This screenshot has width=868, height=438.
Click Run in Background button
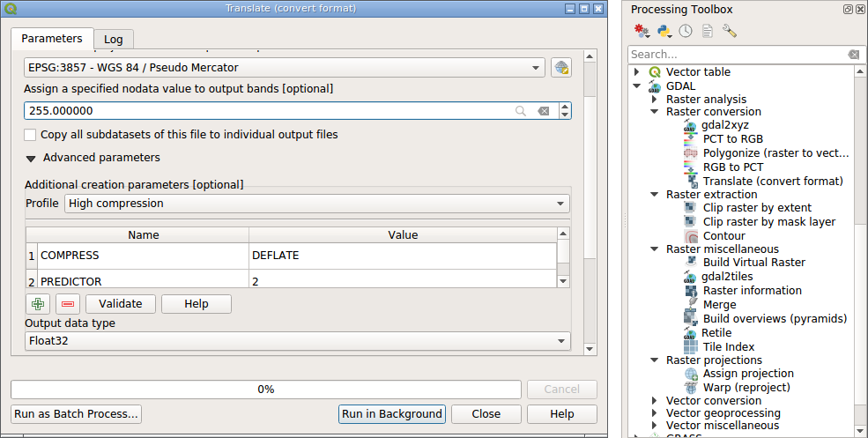[392, 413]
